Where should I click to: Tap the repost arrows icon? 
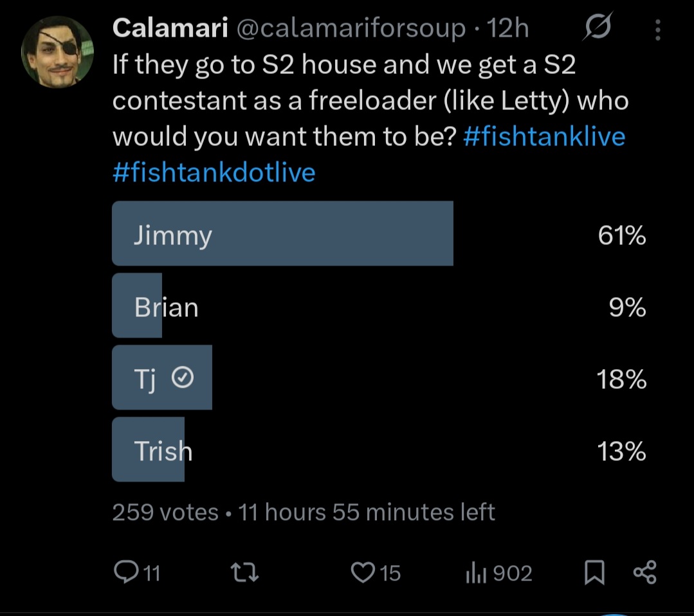point(245,572)
